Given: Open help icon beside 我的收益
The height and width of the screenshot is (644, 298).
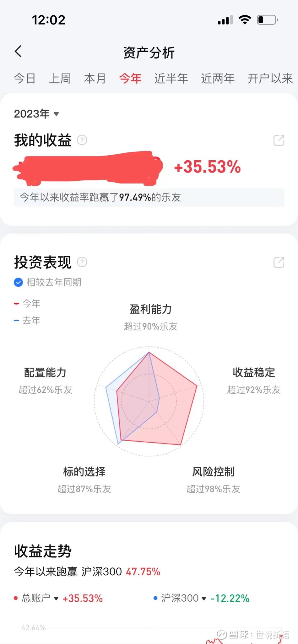Looking at the screenshot, I should tap(82, 140).
